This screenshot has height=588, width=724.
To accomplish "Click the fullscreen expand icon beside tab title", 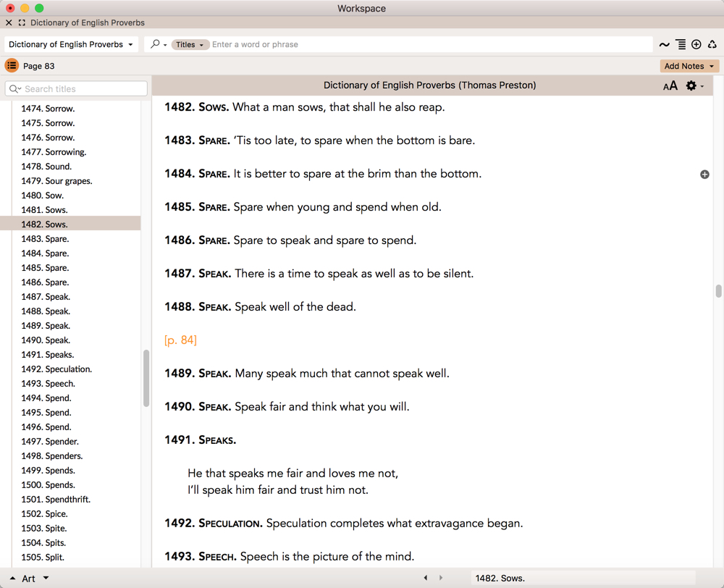I will [22, 22].
